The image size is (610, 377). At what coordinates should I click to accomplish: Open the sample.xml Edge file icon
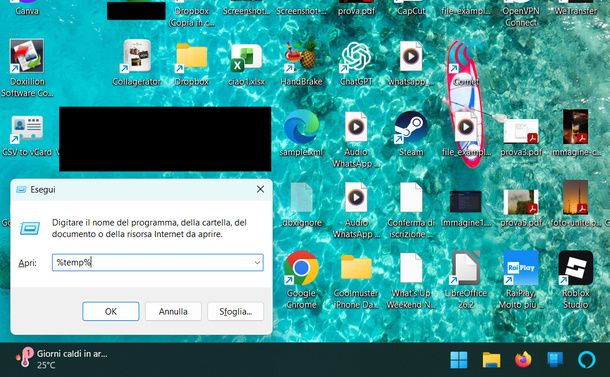pyautogui.click(x=301, y=127)
